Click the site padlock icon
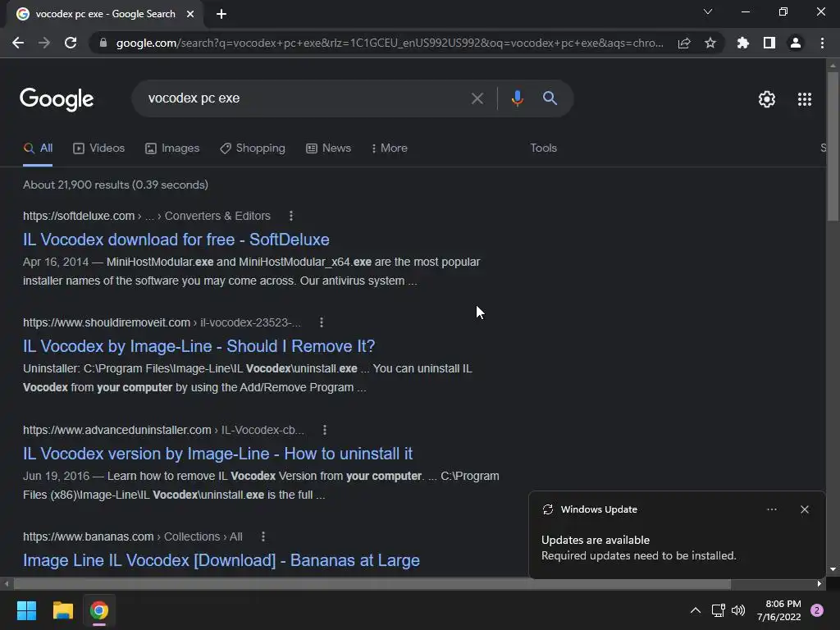The image size is (840, 630). pyautogui.click(x=103, y=43)
